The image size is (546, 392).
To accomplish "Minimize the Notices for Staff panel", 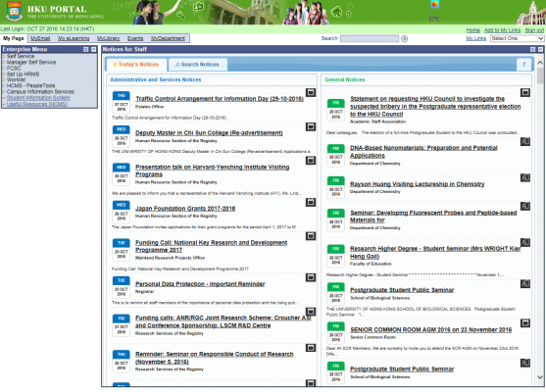I will 540,49.
